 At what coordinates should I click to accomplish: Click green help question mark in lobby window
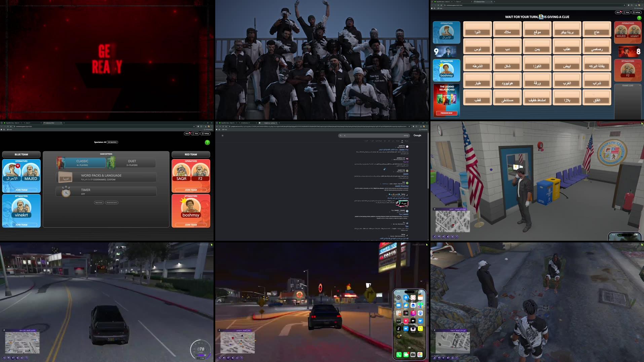tap(207, 142)
